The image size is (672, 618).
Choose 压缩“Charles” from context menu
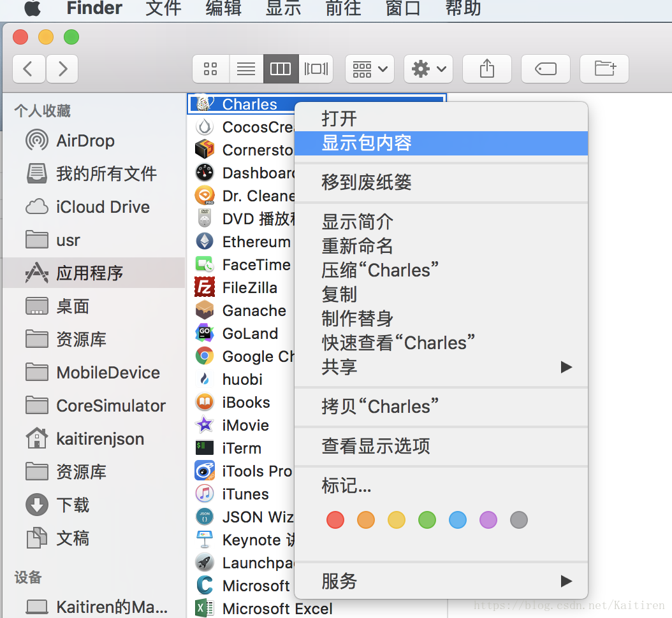click(x=441, y=270)
